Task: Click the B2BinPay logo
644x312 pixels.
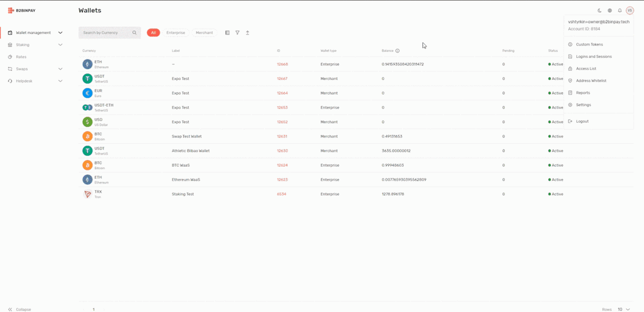Action: (22, 10)
